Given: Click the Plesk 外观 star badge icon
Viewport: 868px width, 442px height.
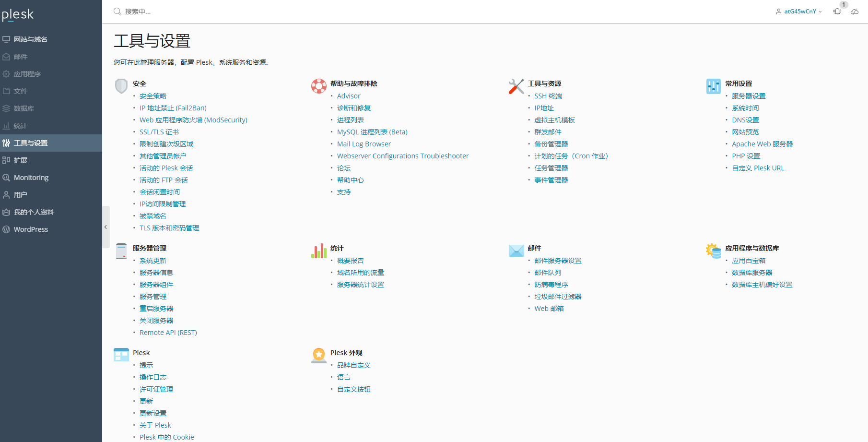Looking at the screenshot, I should 319,356.
